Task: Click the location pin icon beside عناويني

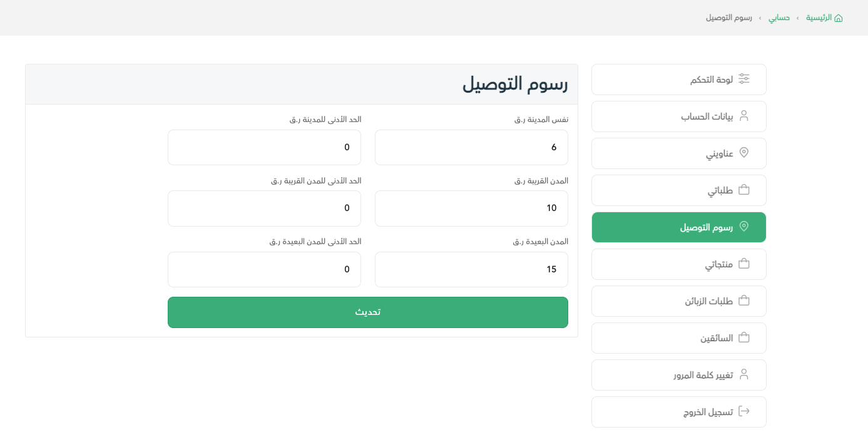Action: (744, 153)
